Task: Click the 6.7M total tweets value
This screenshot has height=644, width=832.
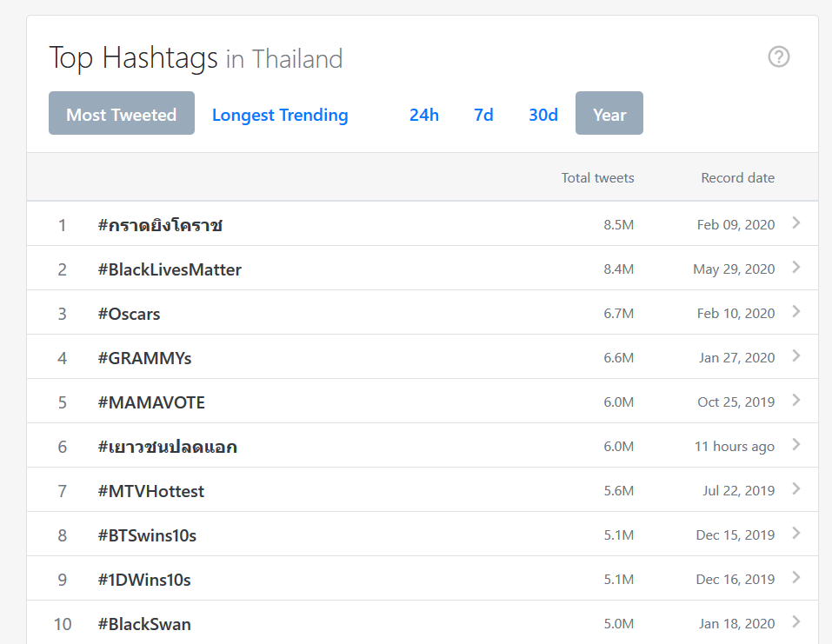Action: [x=619, y=314]
